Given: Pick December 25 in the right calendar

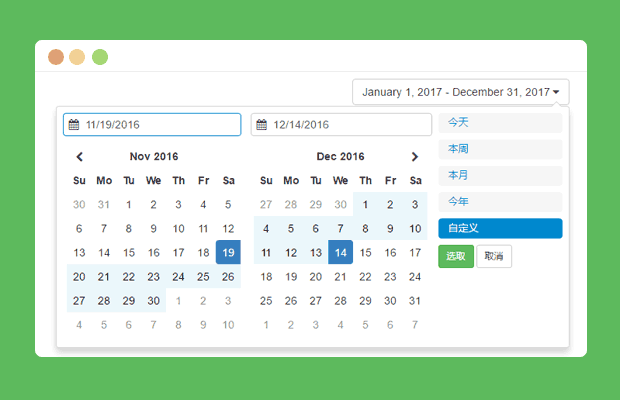Looking at the screenshot, I should pyautogui.click(x=266, y=301).
